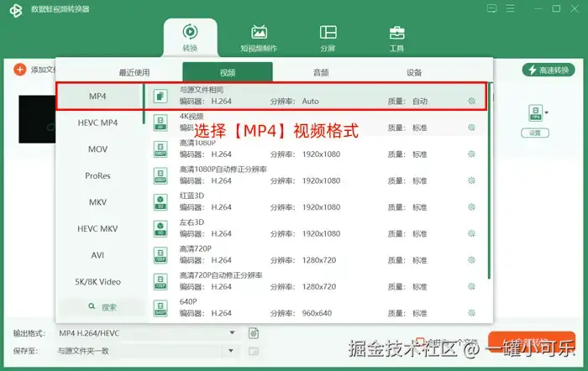This screenshot has width=588, height=371.
Task: Click the 640P preset icon
Action: tap(160, 308)
